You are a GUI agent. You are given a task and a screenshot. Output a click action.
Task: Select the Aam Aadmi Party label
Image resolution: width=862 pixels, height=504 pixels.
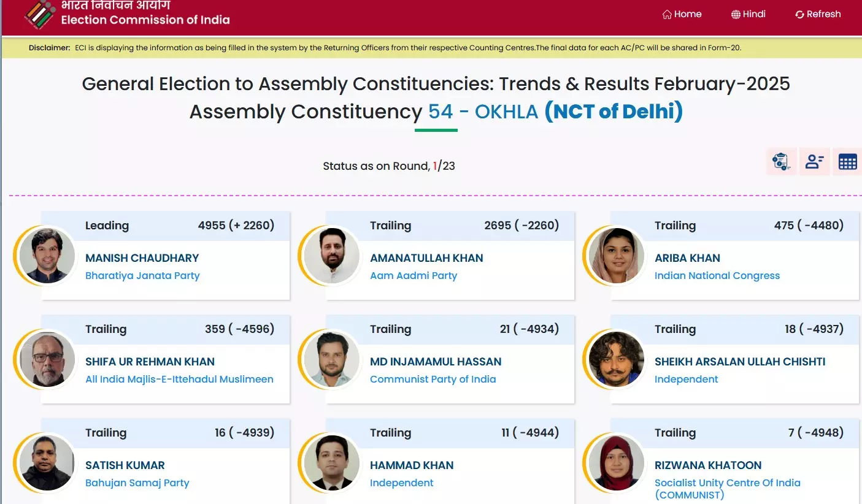coord(414,276)
